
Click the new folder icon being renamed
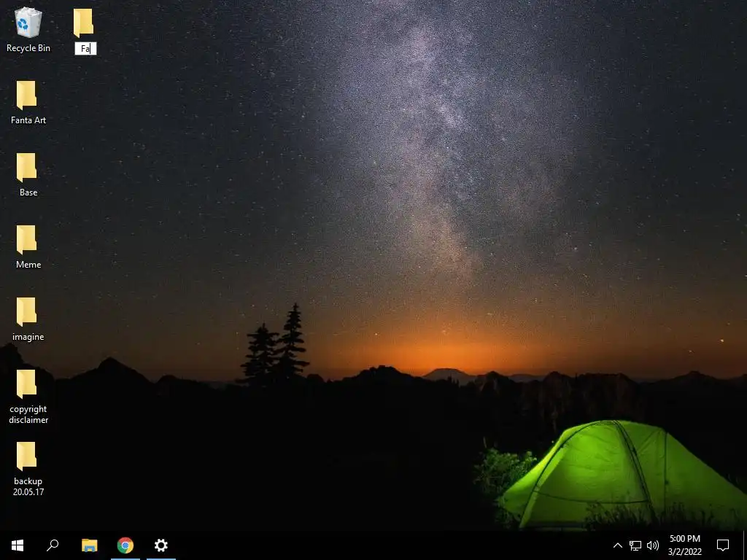[x=83, y=23]
